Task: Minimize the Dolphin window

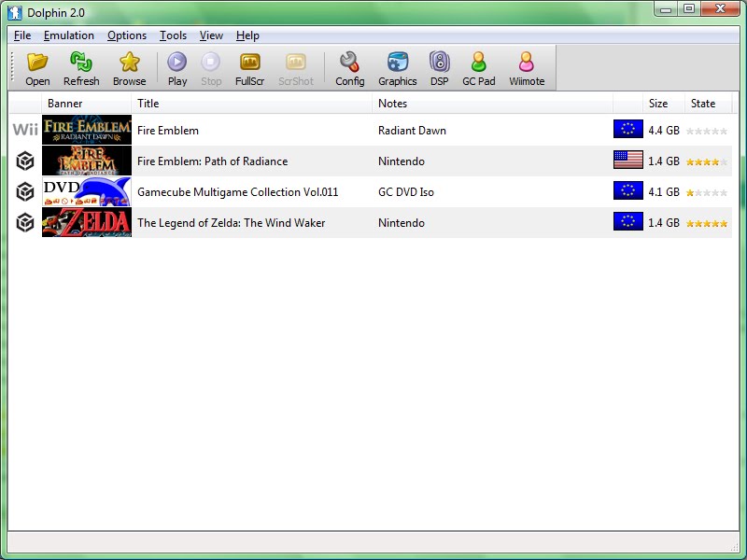Action: (666, 9)
